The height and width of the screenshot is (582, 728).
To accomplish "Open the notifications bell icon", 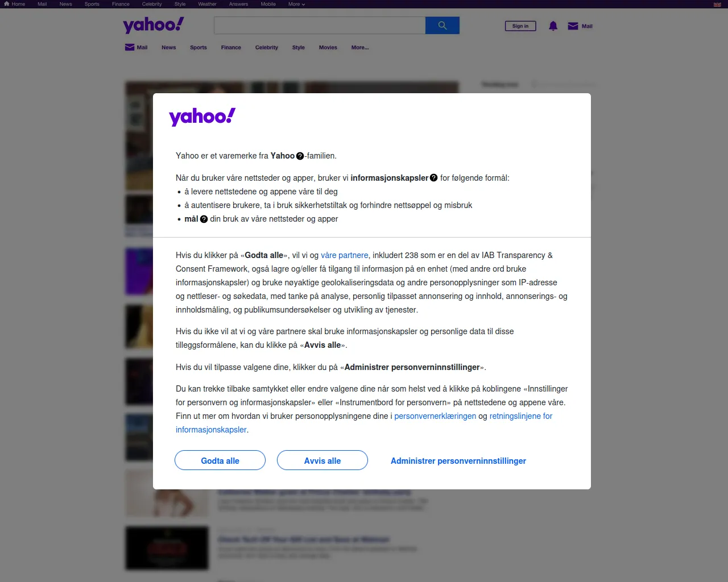I will point(553,26).
